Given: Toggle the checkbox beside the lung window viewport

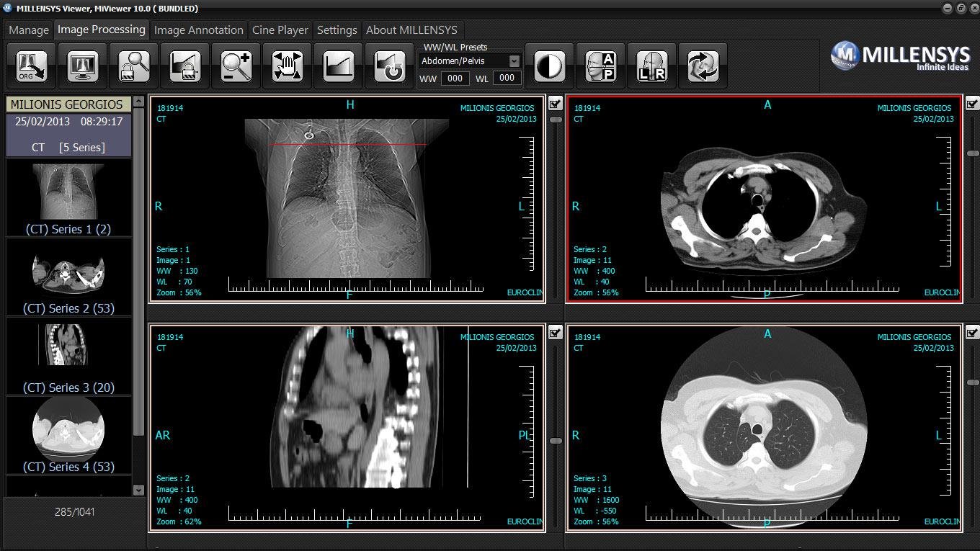Looking at the screenshot, I should pyautogui.click(x=972, y=333).
